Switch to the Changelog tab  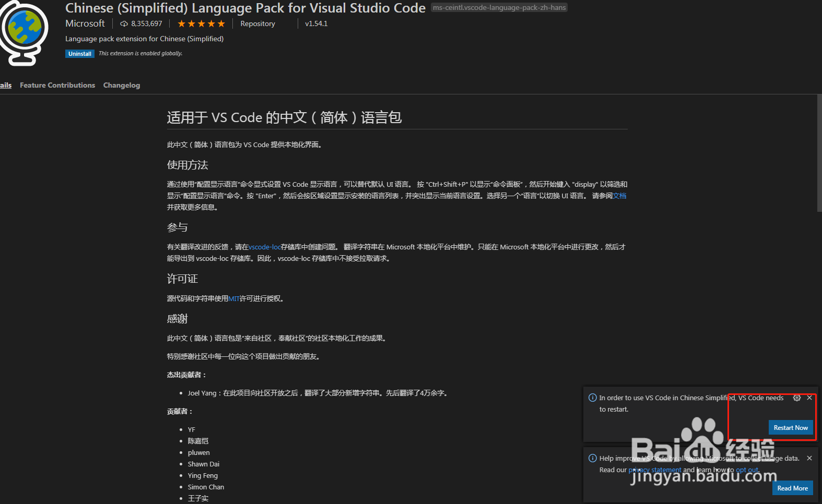click(122, 85)
